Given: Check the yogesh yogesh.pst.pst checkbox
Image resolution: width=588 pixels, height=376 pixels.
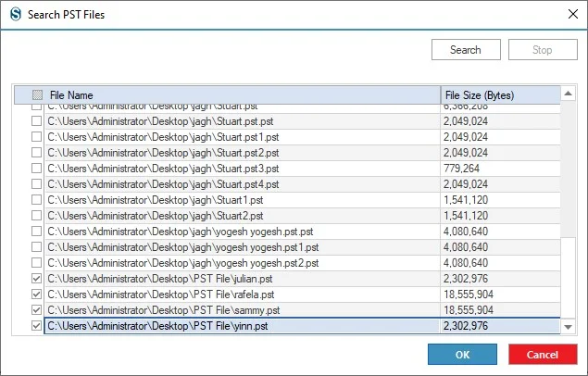Looking at the screenshot, I should coord(36,232).
